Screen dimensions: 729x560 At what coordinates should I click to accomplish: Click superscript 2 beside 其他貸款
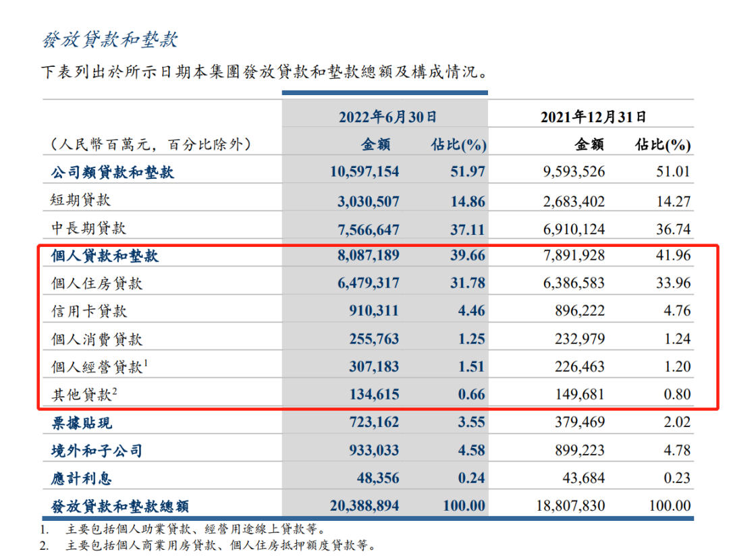click(x=116, y=391)
